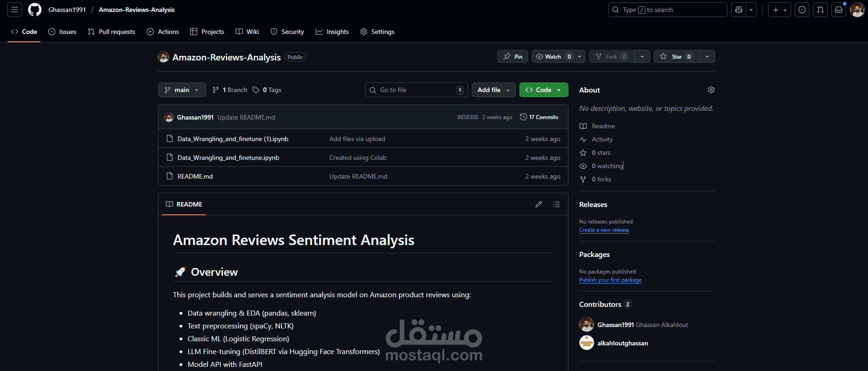Open Data_Wrangling_and_finetune.ipynb file
Image resolution: width=868 pixels, height=371 pixels.
[228, 158]
